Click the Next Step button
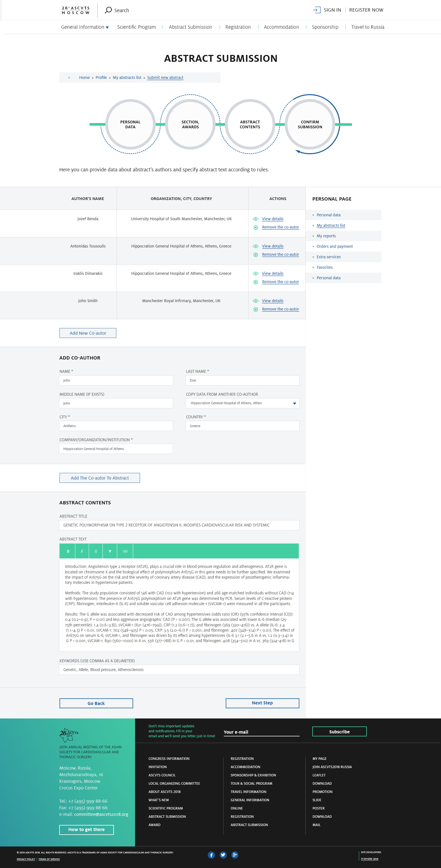This screenshot has height=868, width=441. tap(262, 703)
